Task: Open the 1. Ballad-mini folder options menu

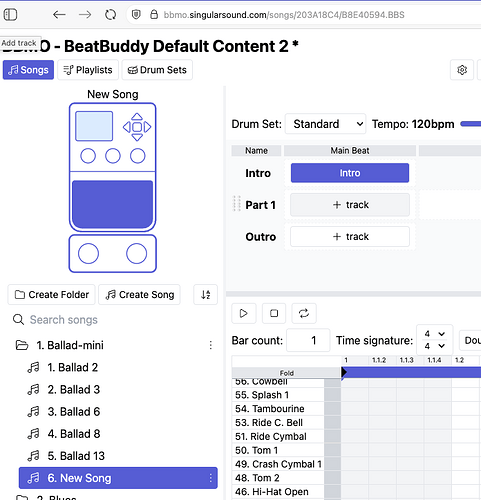Action: pyautogui.click(x=211, y=345)
